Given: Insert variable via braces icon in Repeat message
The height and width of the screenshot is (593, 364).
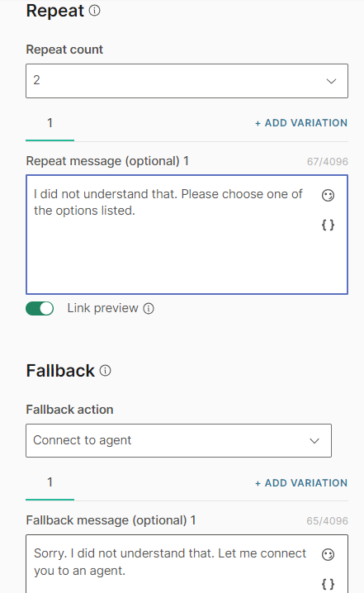Looking at the screenshot, I should (x=328, y=225).
